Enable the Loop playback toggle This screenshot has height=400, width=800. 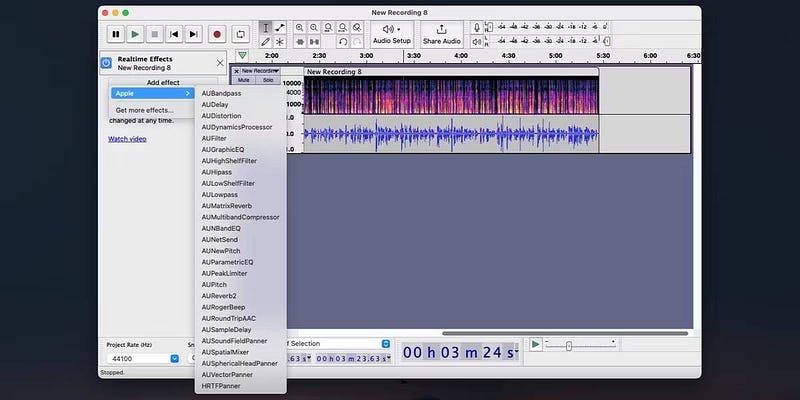coord(241,34)
